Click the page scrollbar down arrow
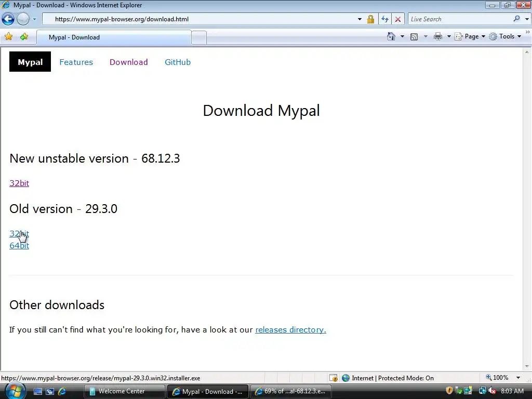The image size is (532, 399). pyautogui.click(x=527, y=366)
